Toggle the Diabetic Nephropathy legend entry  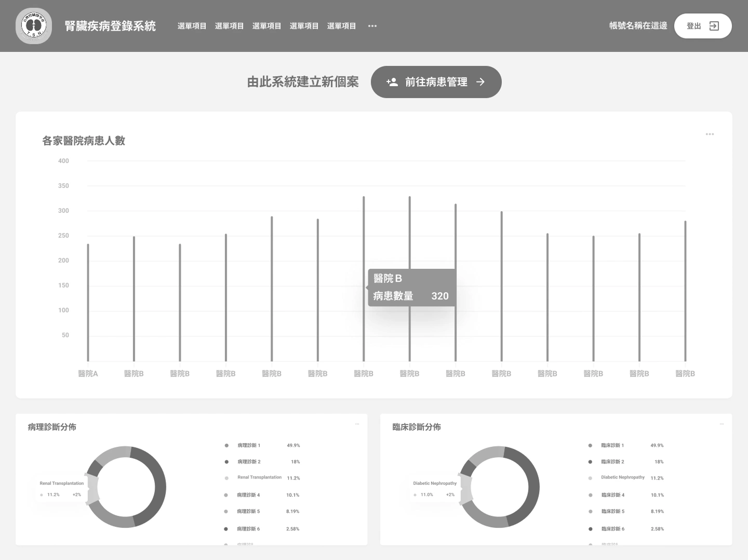coord(622,477)
